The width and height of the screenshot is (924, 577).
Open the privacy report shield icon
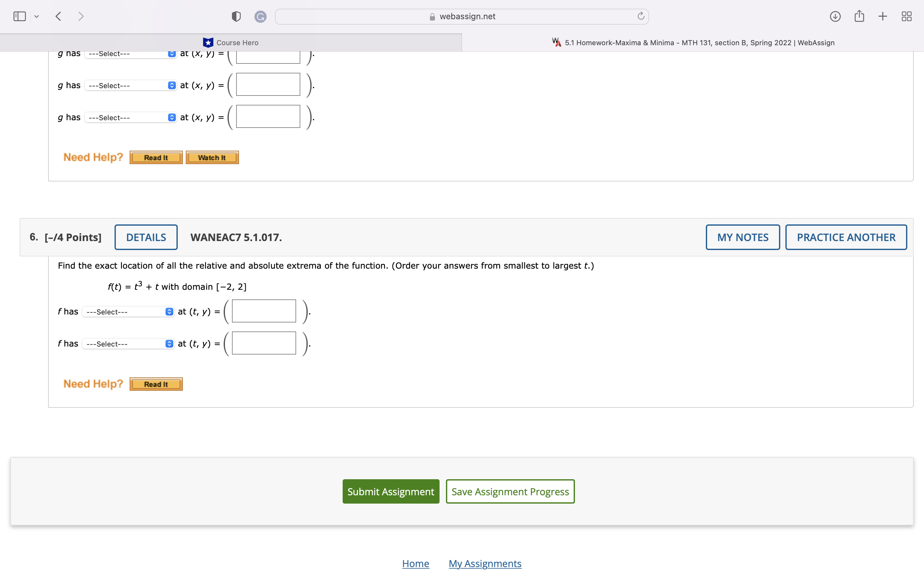click(236, 16)
